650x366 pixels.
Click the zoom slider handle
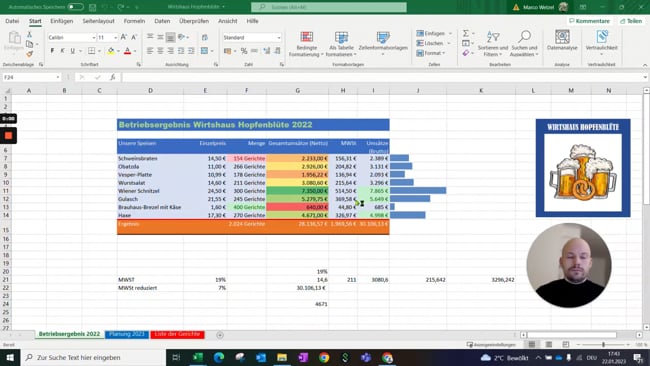click(x=603, y=344)
